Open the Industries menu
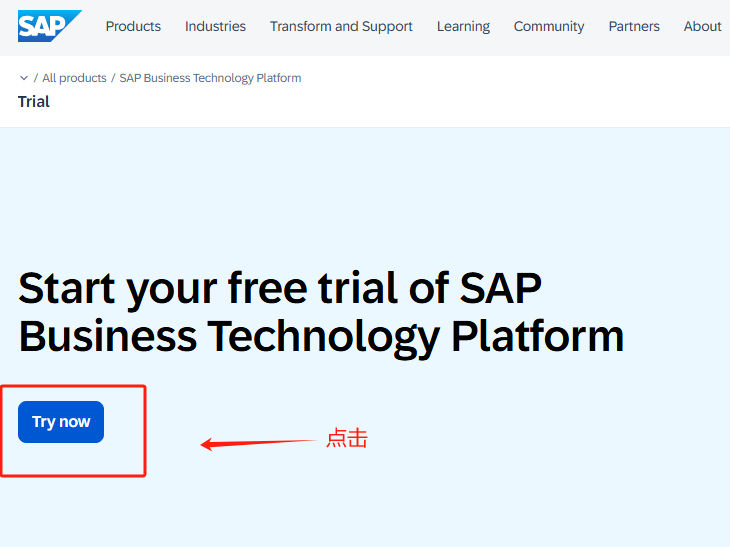730x547 pixels. [x=215, y=27]
